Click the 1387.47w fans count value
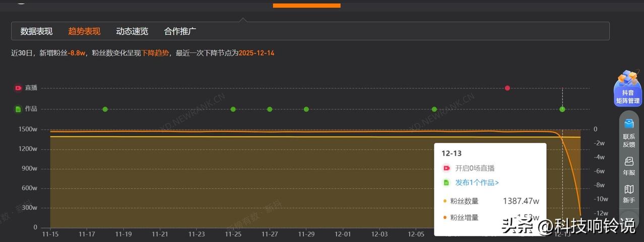Viewport: 644px width, 242px height. pos(521,201)
